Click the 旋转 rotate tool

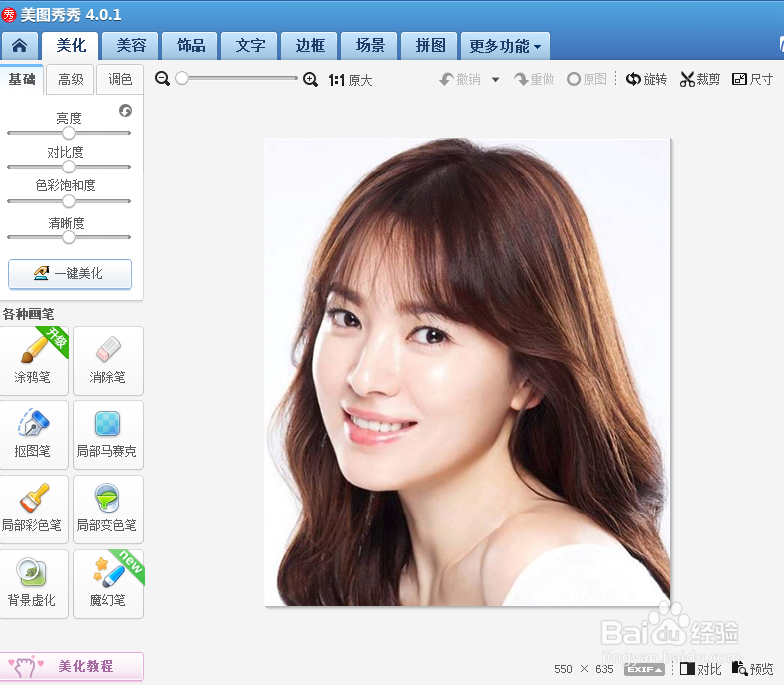pos(646,79)
